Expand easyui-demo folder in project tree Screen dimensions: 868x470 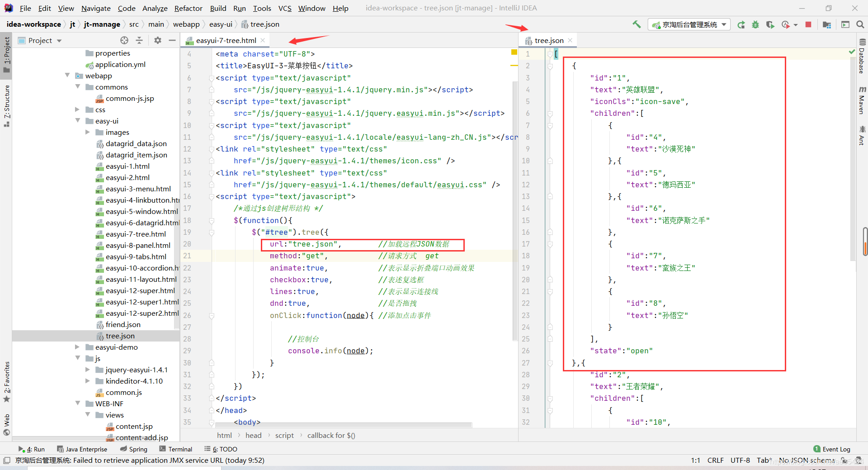78,347
